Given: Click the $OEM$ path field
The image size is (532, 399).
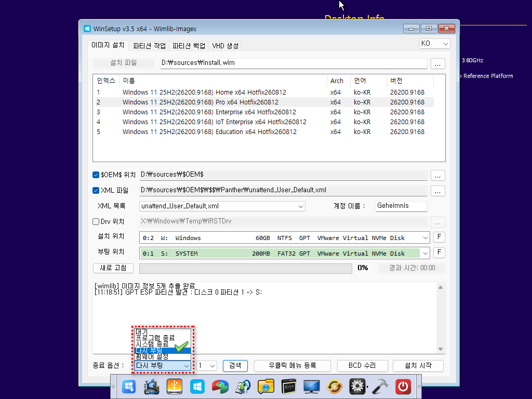Looking at the screenshot, I should [283, 175].
